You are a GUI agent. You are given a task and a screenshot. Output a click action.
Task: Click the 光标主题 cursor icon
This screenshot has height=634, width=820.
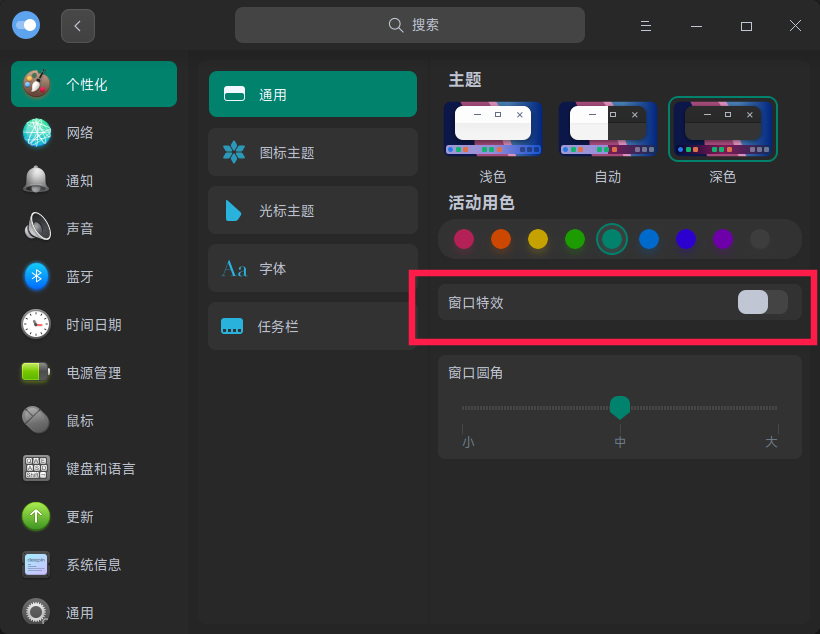233,210
